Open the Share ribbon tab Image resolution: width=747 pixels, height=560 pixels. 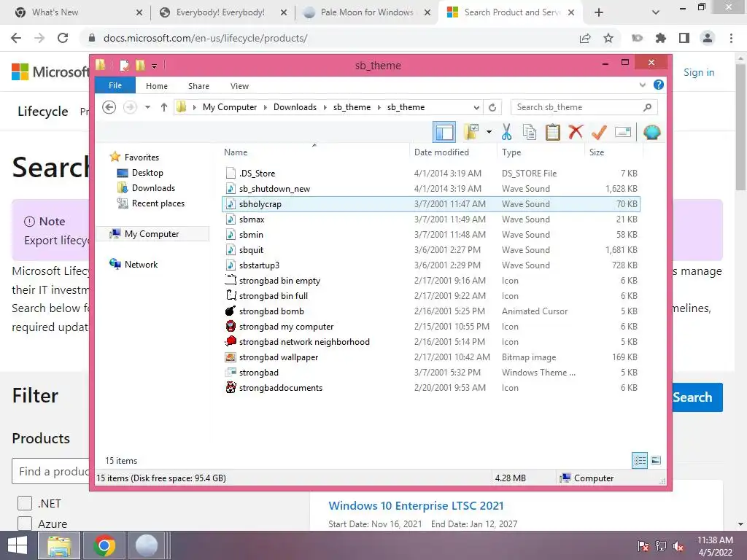pyautogui.click(x=198, y=86)
